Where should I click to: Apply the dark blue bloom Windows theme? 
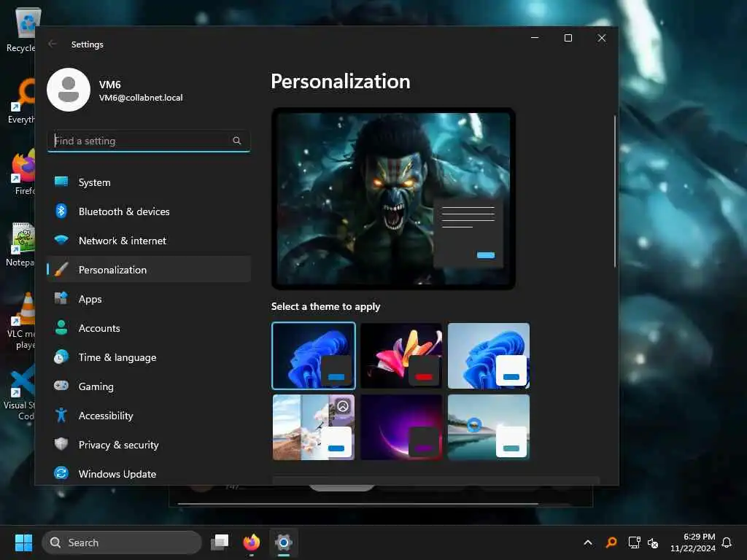tap(314, 355)
